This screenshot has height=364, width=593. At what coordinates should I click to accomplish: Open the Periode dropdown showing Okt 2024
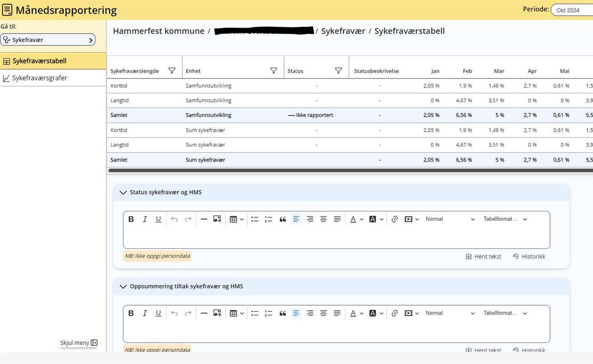571,10
